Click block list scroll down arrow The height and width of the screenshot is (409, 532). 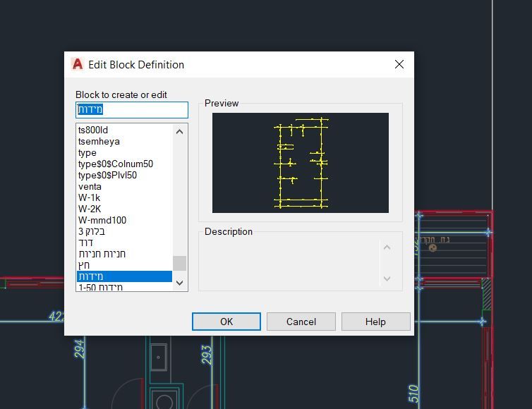coord(180,283)
